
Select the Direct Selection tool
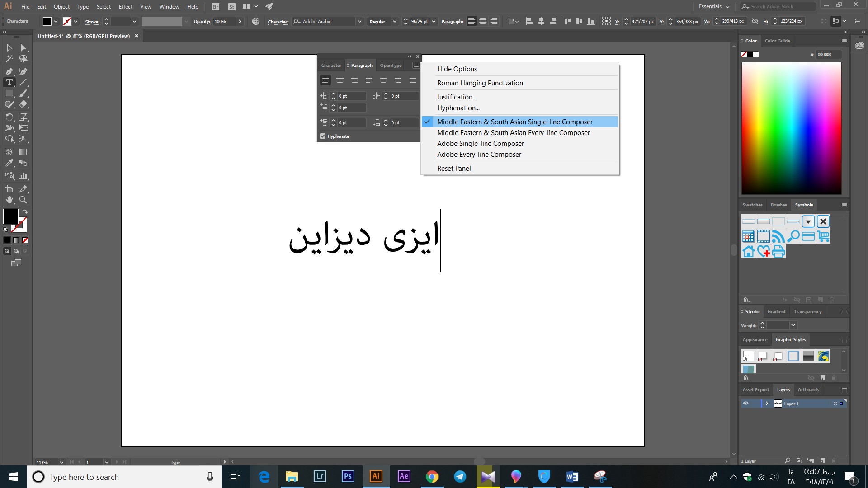[x=23, y=47]
